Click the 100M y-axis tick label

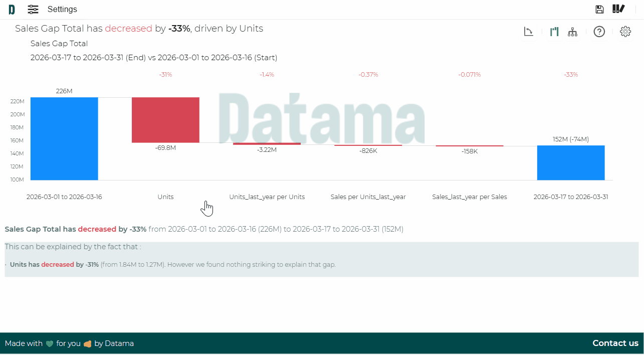point(17,180)
